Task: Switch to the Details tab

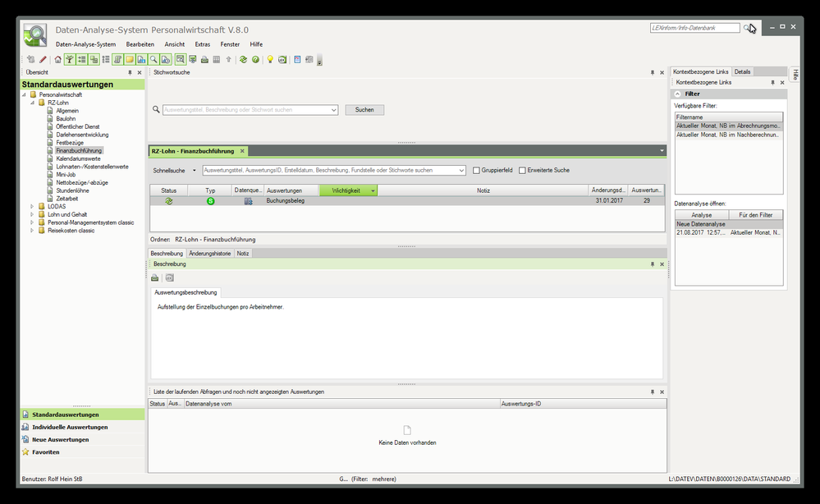Action: [x=742, y=71]
